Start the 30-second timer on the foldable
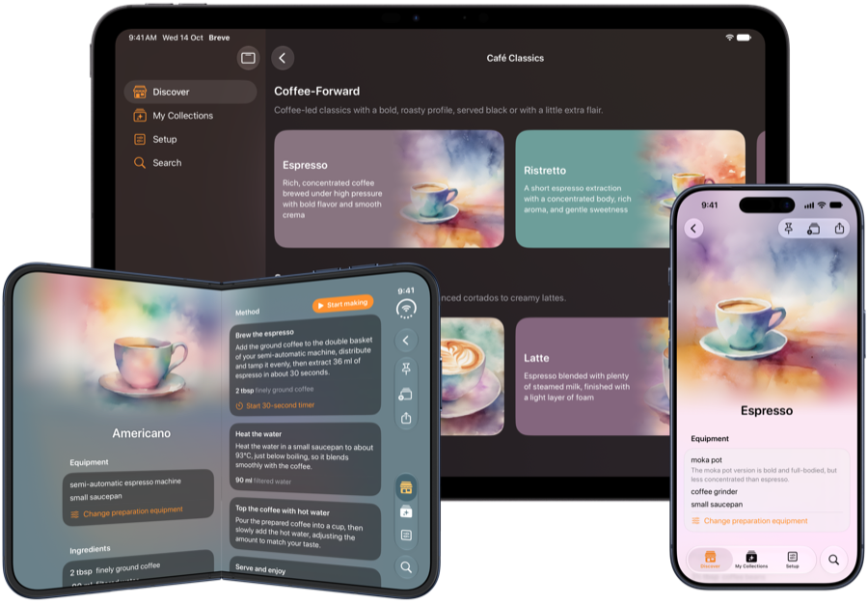 (275, 406)
